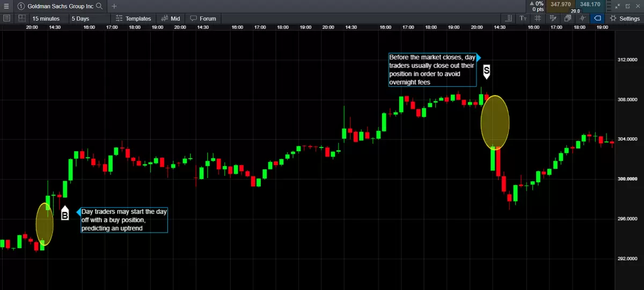Open chart Settings
Screen dimensions: 644x290
(x=625, y=18)
